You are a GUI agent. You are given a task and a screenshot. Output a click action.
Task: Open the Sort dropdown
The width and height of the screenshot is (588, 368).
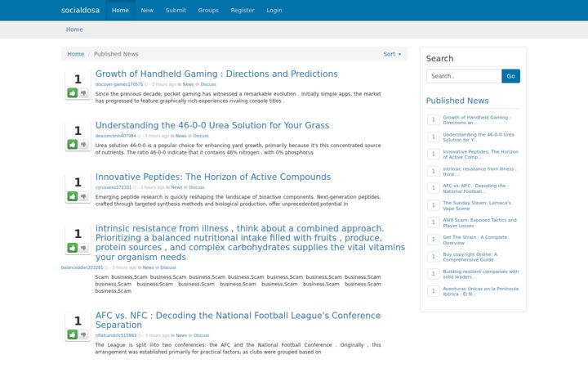coord(392,54)
